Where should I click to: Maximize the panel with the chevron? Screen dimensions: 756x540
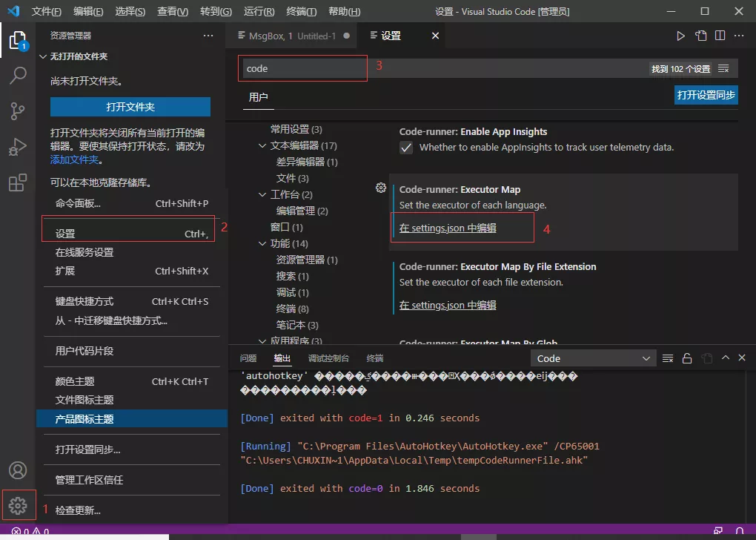click(x=725, y=358)
